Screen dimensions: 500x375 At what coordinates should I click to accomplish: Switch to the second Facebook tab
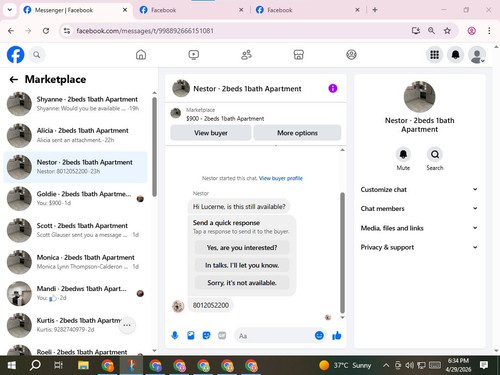click(192, 10)
